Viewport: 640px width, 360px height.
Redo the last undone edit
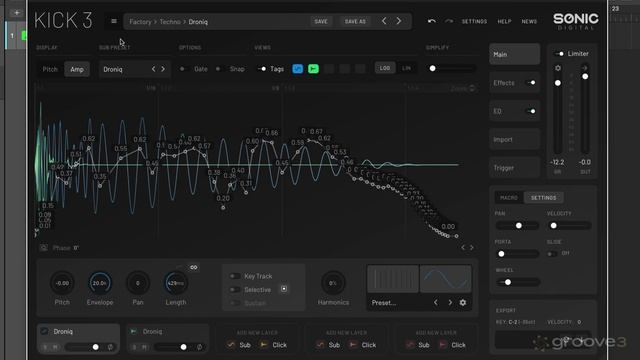(x=449, y=21)
